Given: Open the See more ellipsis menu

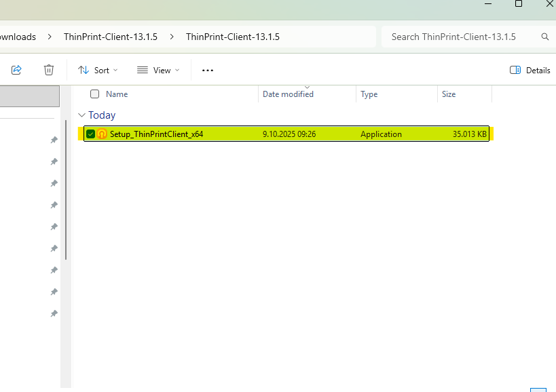Looking at the screenshot, I should tap(208, 70).
